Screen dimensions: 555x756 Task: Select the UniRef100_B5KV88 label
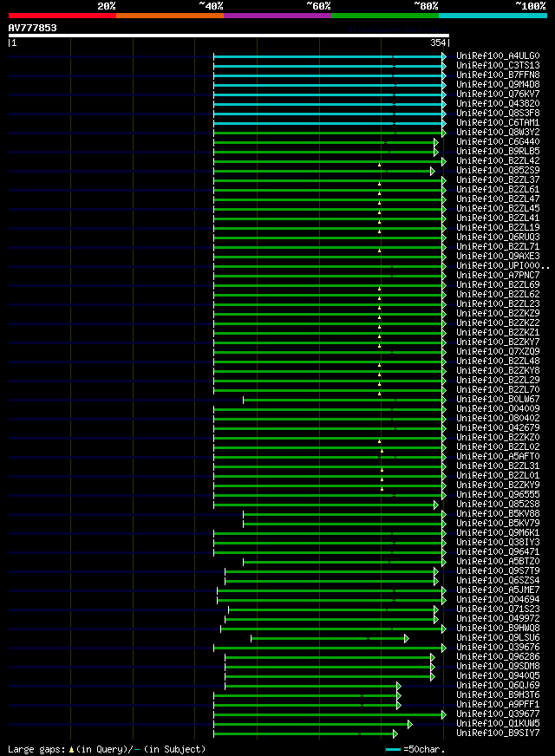(x=498, y=513)
